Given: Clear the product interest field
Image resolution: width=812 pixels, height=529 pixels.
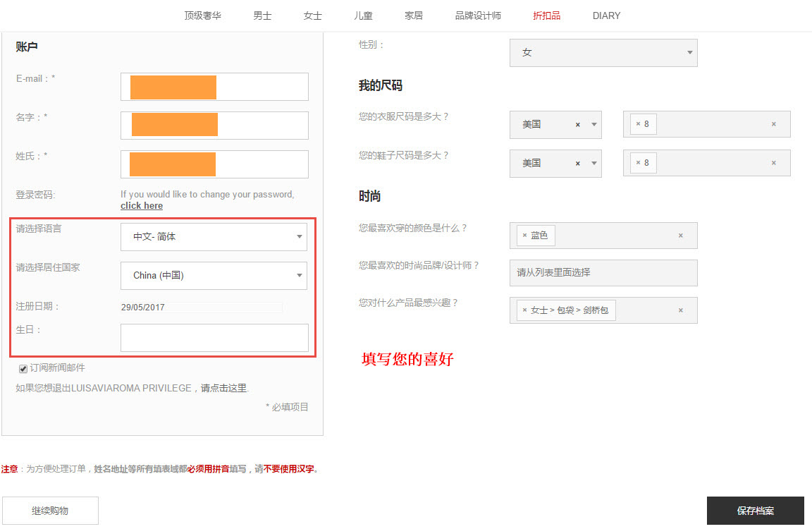Looking at the screenshot, I should [680, 310].
